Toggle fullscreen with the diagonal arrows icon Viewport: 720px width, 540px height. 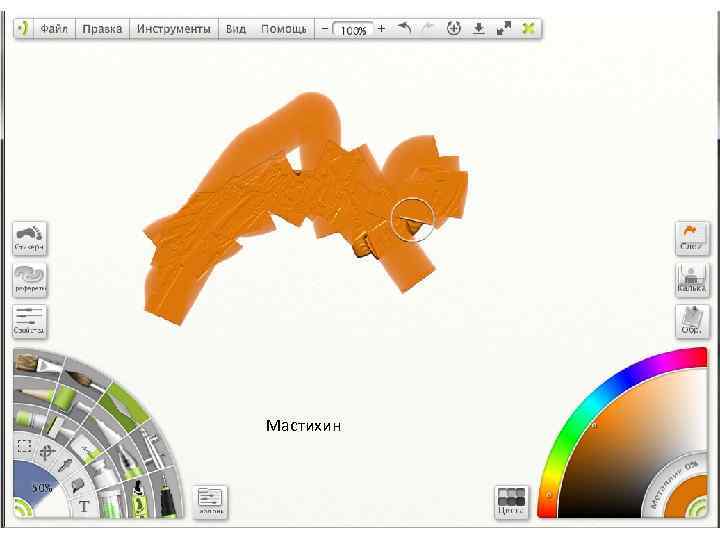[504, 28]
